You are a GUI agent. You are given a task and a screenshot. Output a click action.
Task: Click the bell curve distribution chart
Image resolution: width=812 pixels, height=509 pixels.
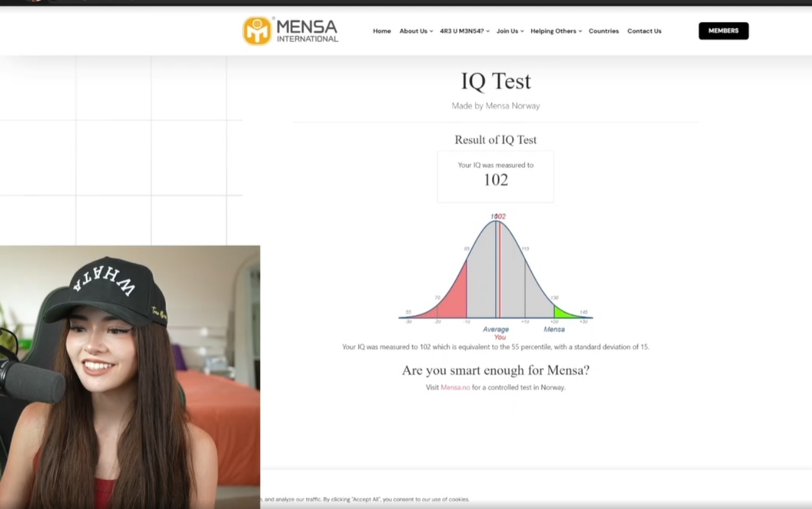coord(496,276)
